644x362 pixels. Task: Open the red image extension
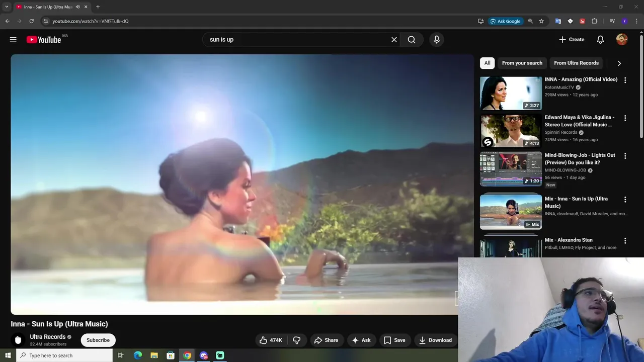pyautogui.click(x=582, y=21)
